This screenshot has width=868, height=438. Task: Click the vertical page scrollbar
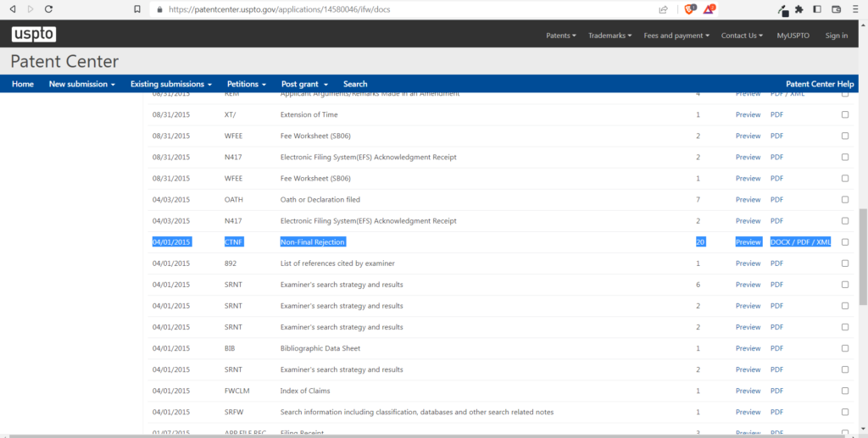pyautogui.click(x=863, y=254)
